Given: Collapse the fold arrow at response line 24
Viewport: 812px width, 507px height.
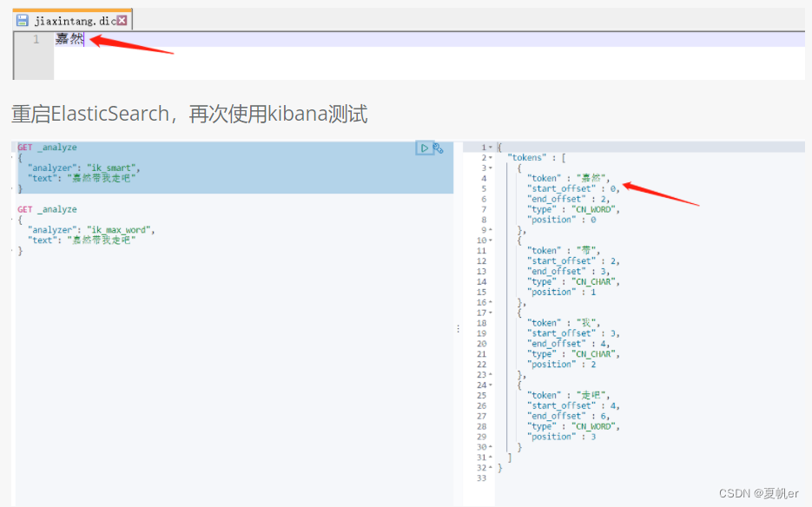Looking at the screenshot, I should (491, 385).
